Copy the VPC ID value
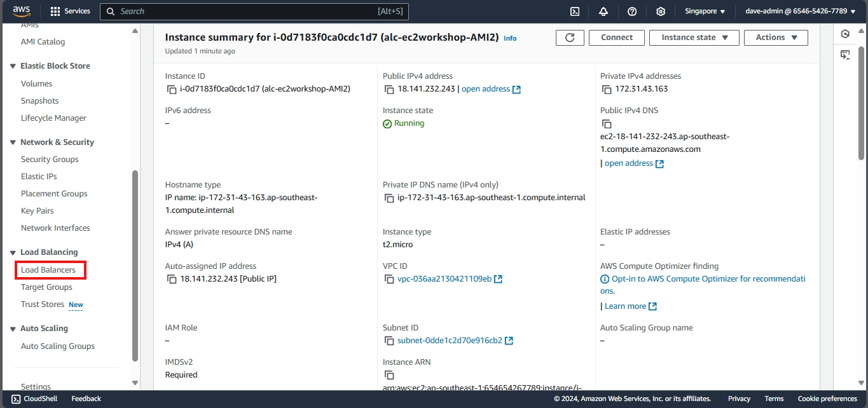Image resolution: width=868 pixels, height=408 pixels. pyautogui.click(x=389, y=280)
